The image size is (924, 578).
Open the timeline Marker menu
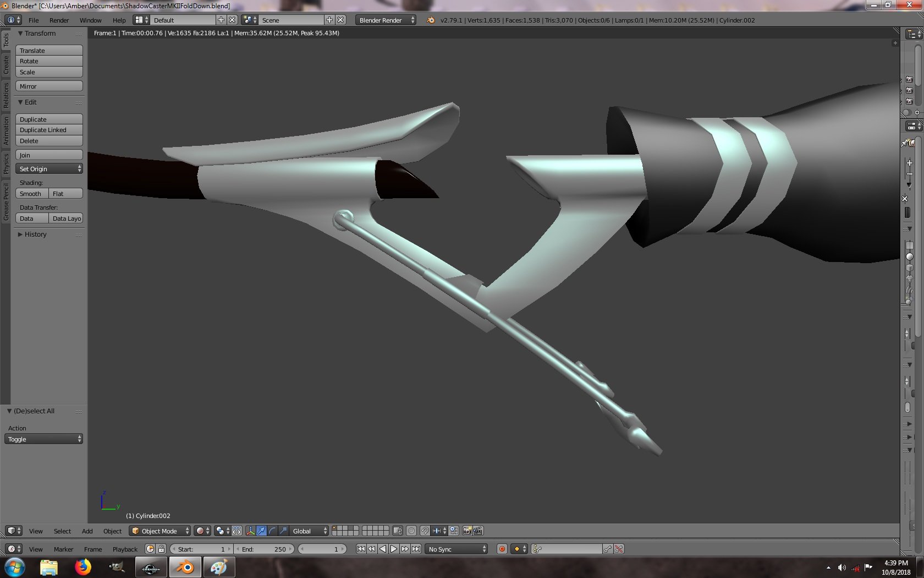(x=63, y=549)
